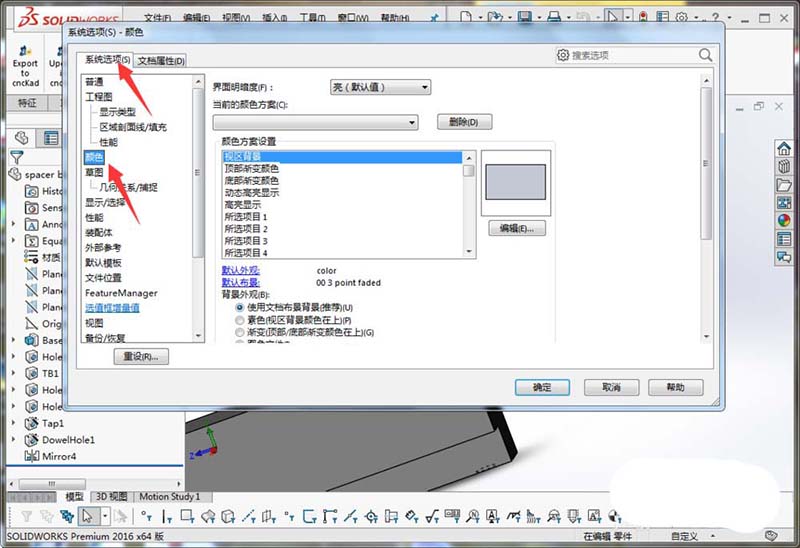Viewport: 800px width, 548px height.
Task: Click the Rebuild traffic light icon
Action: click(643, 17)
